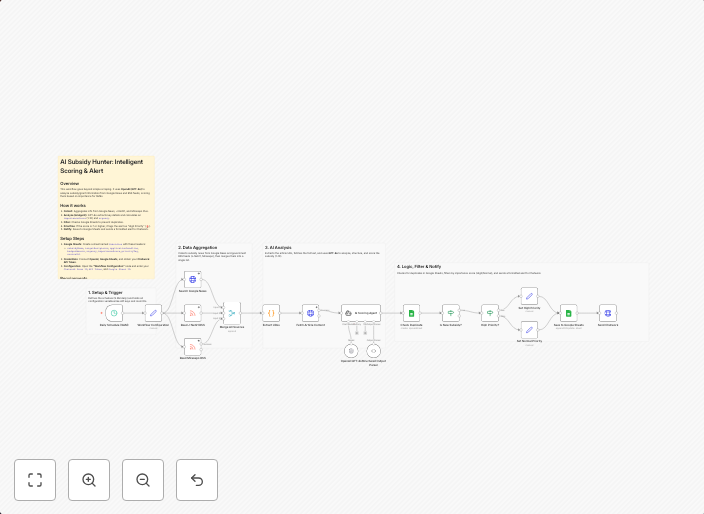This screenshot has height=514, width=704.
Task: Click the empty Memory connector under AI Scoring Agent
Action: coord(357,333)
